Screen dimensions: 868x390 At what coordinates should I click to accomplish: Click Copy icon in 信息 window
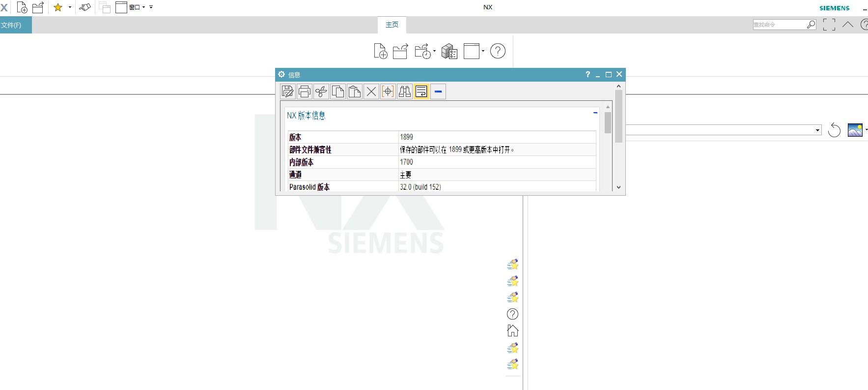point(338,91)
